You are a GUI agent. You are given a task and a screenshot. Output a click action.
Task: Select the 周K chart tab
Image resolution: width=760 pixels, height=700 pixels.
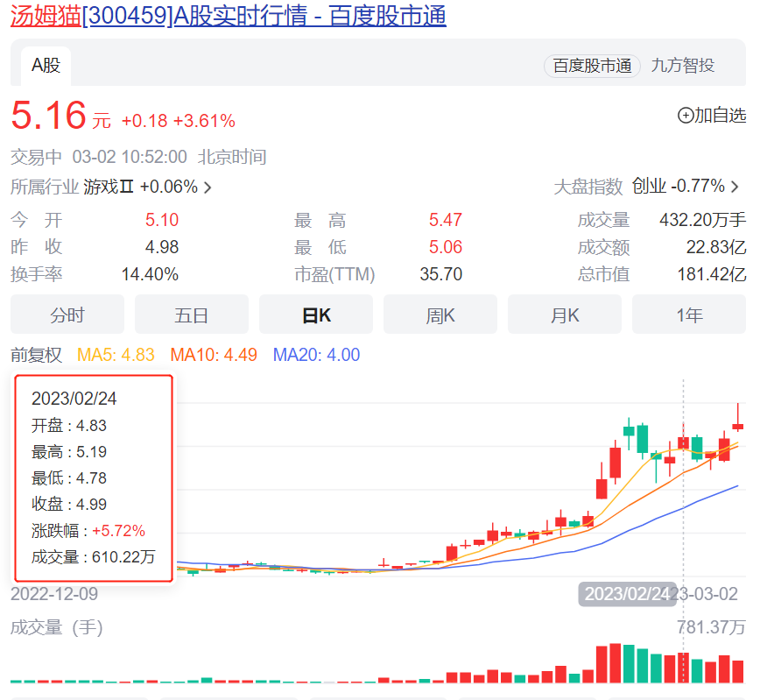point(440,315)
